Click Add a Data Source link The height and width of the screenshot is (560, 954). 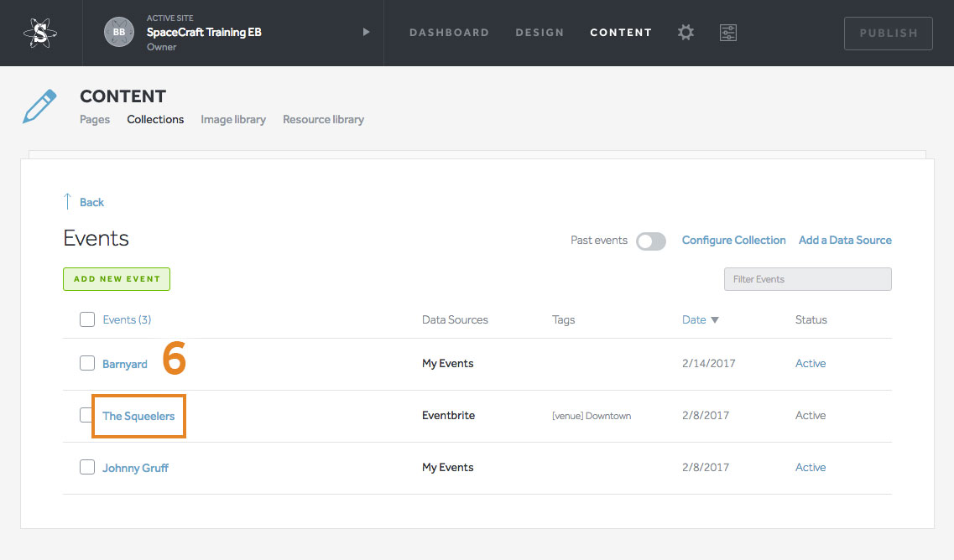tap(845, 240)
